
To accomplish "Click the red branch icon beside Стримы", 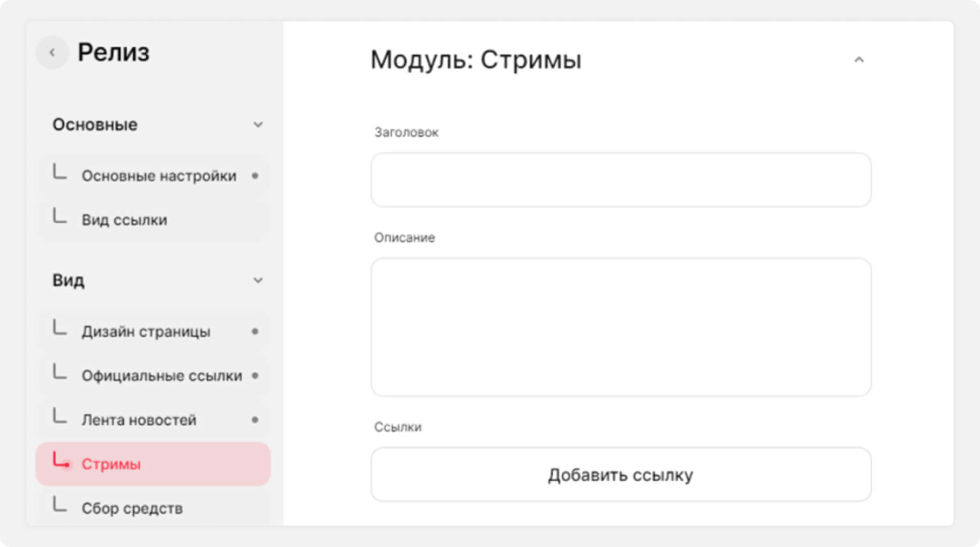I will (x=61, y=461).
